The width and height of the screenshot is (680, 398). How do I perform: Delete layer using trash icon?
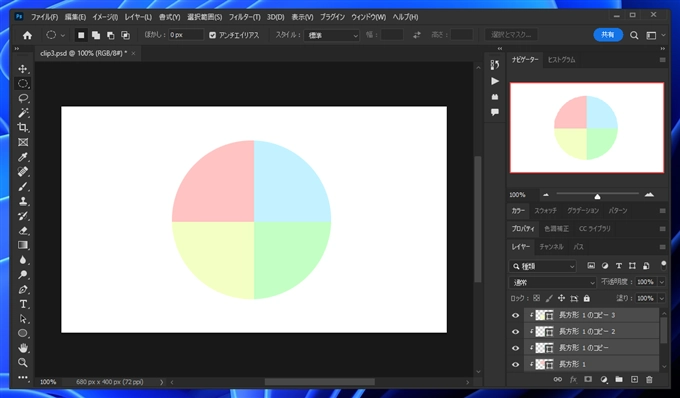click(x=649, y=379)
